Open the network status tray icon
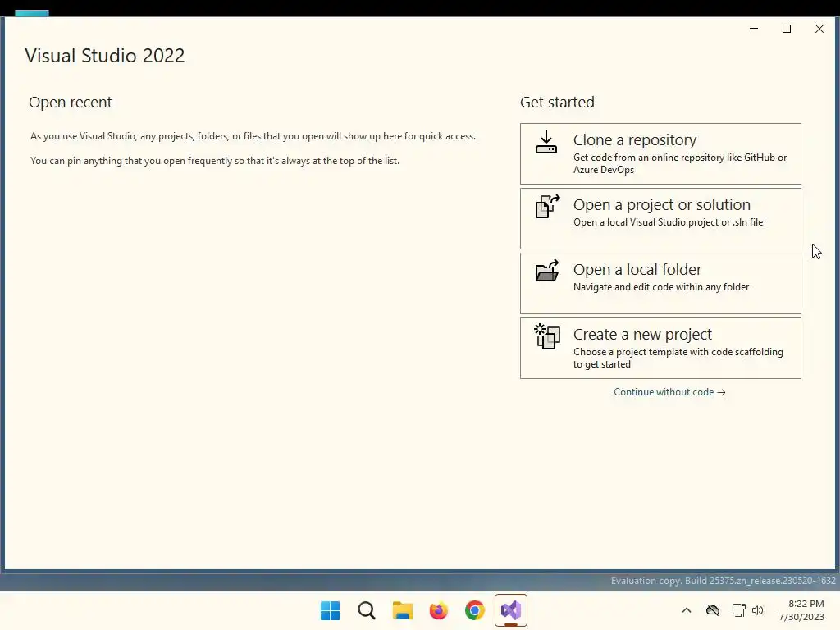This screenshot has height=630, width=840. coord(739,610)
